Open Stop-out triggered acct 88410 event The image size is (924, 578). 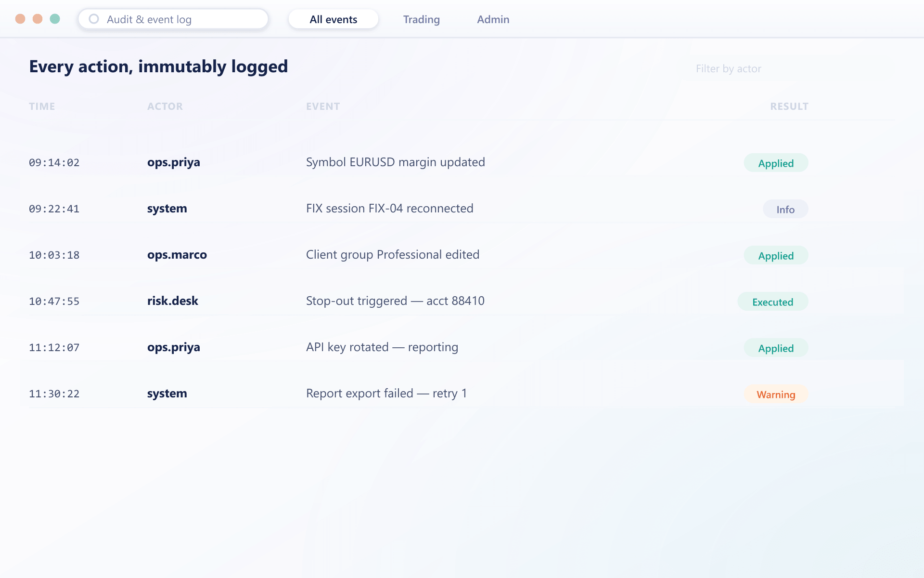395,301
